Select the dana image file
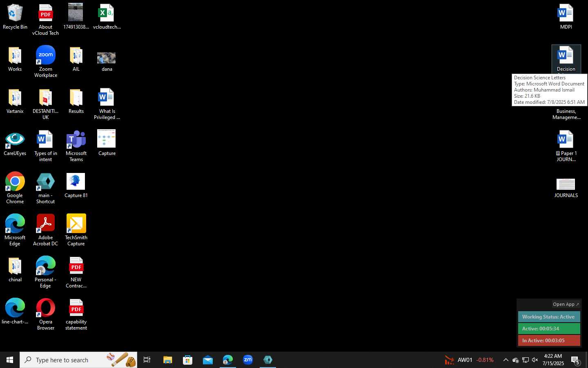 tap(107, 61)
